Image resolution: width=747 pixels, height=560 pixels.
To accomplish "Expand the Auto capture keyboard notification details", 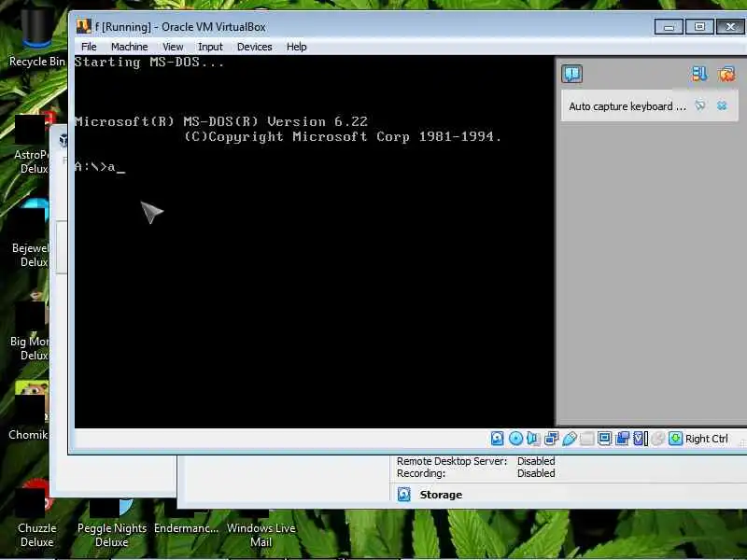I will pos(699,105).
